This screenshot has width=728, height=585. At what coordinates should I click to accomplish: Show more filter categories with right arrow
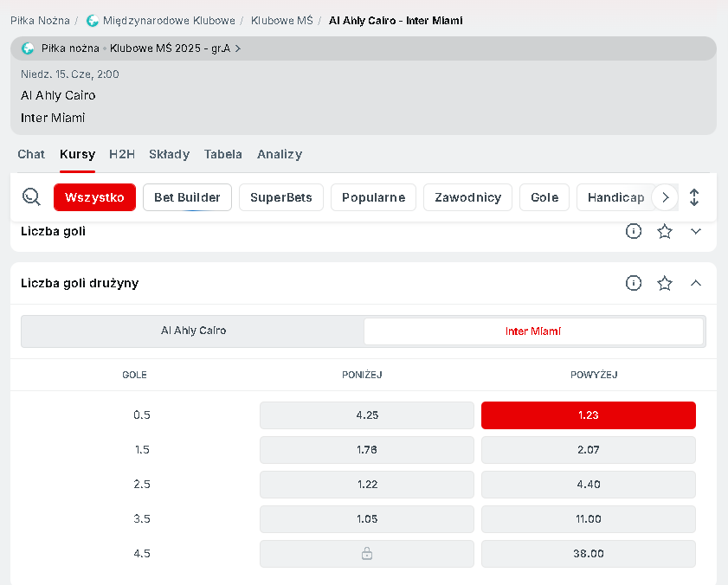(x=666, y=197)
